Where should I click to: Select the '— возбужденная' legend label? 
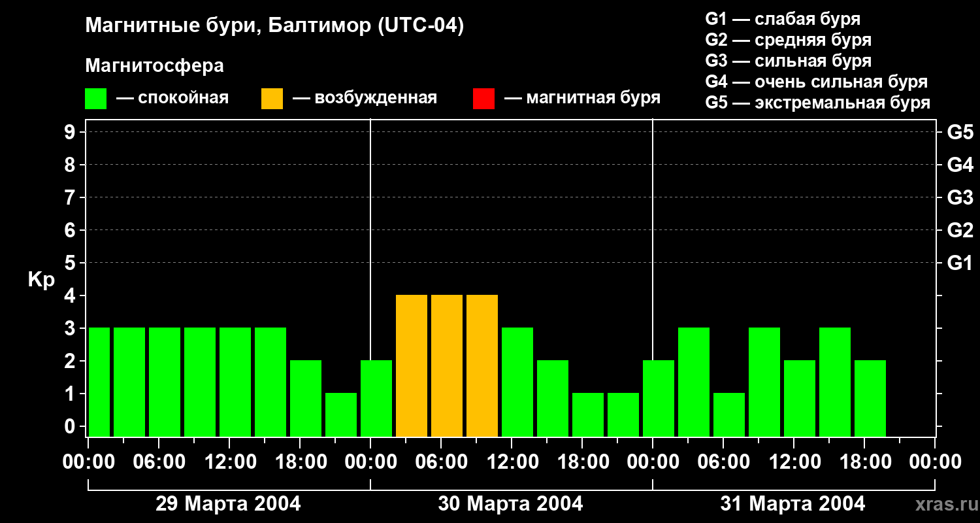coord(365,98)
